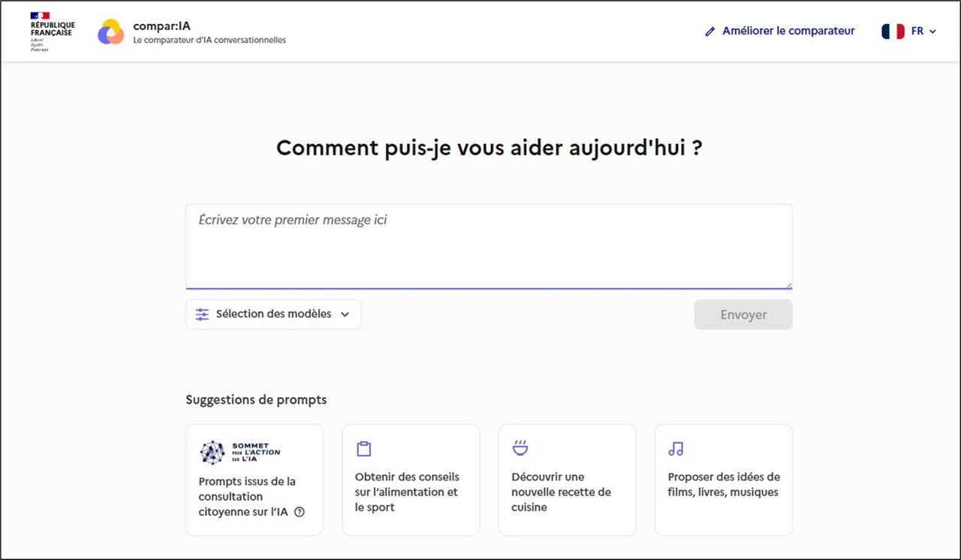Click the music note icon on the films card
This screenshot has width=961, height=560.
tap(676, 449)
